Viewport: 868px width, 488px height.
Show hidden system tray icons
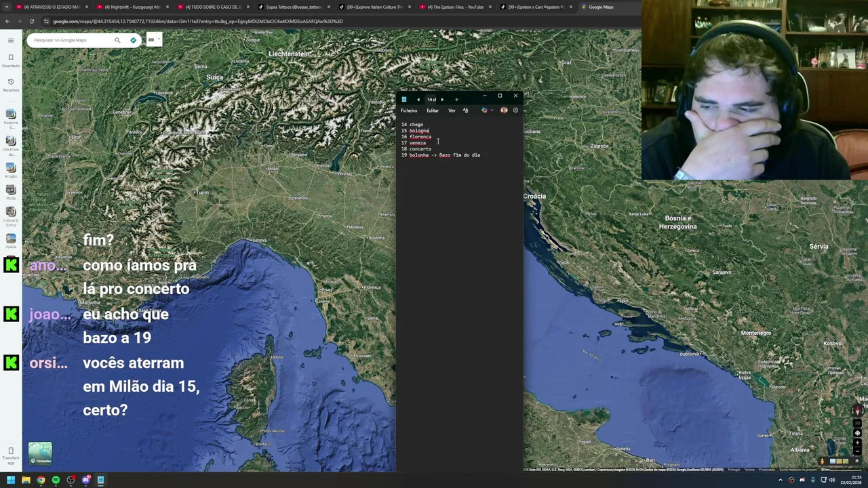pyautogui.click(x=781, y=480)
